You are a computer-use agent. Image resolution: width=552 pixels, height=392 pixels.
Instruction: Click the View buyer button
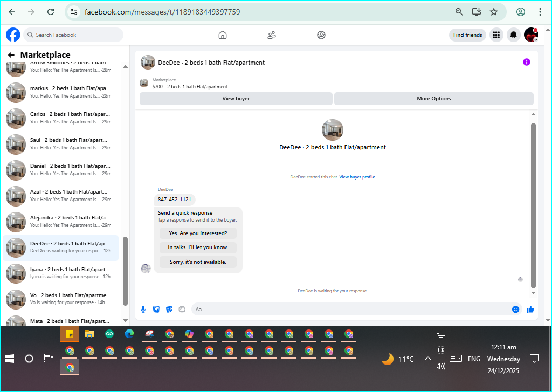[236, 99]
